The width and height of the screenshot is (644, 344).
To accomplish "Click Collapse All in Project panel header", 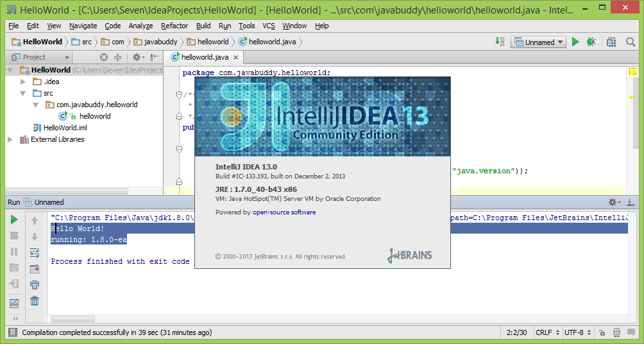I will pos(117,57).
